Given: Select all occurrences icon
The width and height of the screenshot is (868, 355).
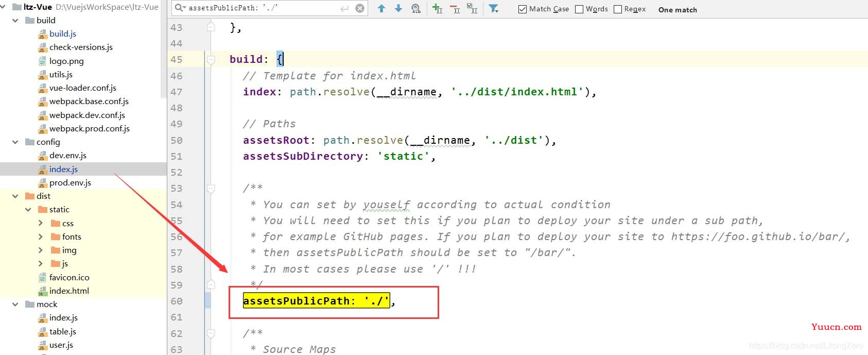Looking at the screenshot, I should click(472, 8).
